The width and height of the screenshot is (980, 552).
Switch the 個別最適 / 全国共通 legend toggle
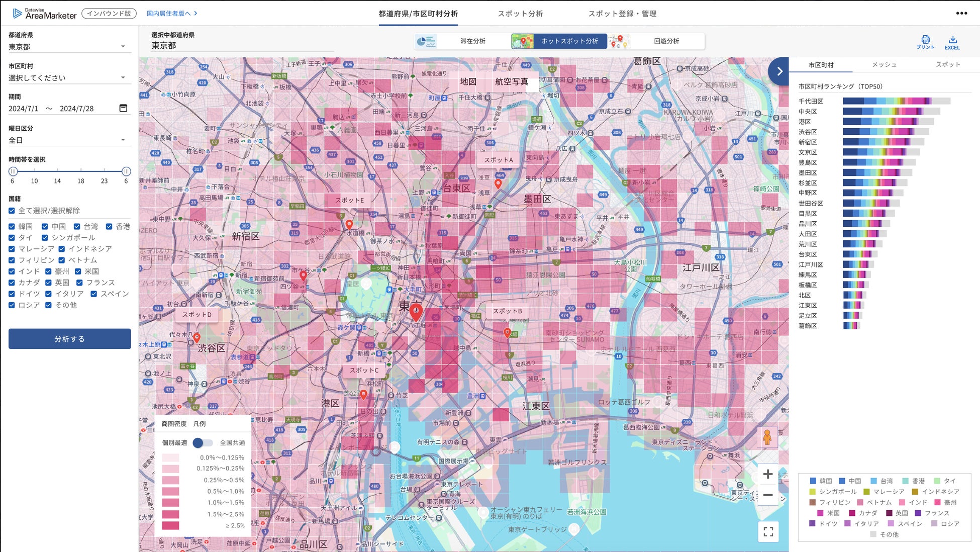[x=203, y=443]
